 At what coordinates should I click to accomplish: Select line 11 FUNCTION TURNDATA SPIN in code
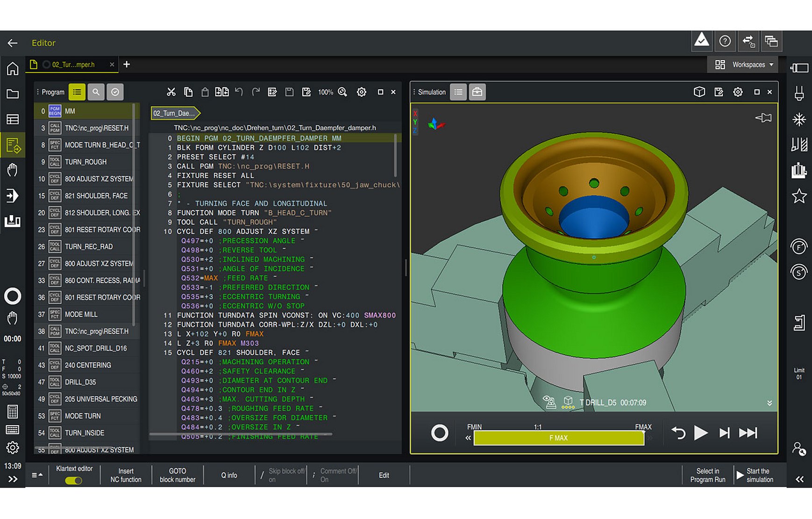tap(280, 315)
